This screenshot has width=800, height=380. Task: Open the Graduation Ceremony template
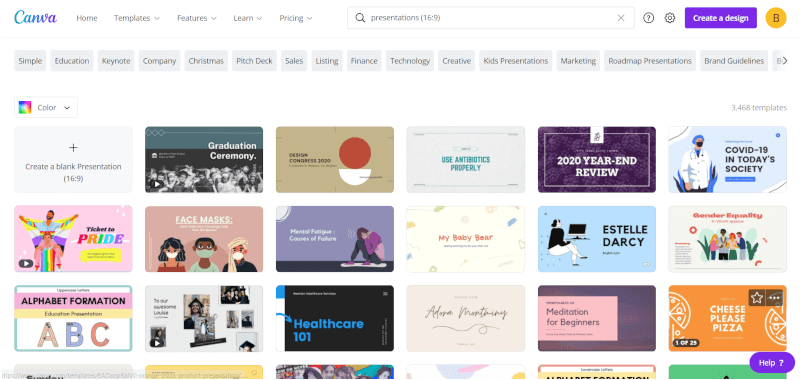(204, 160)
